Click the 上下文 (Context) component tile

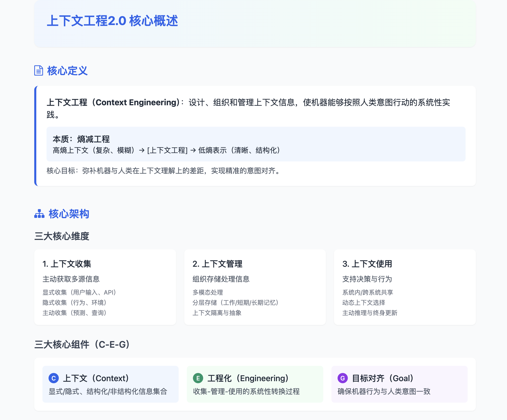[110, 384]
